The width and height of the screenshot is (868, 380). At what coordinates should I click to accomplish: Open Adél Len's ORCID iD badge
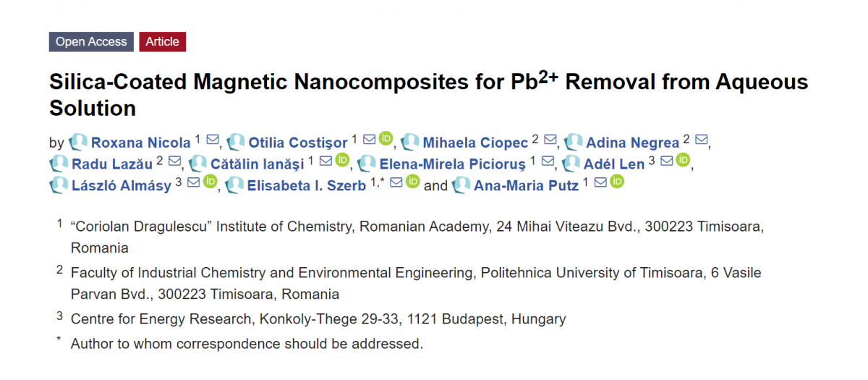tap(683, 160)
